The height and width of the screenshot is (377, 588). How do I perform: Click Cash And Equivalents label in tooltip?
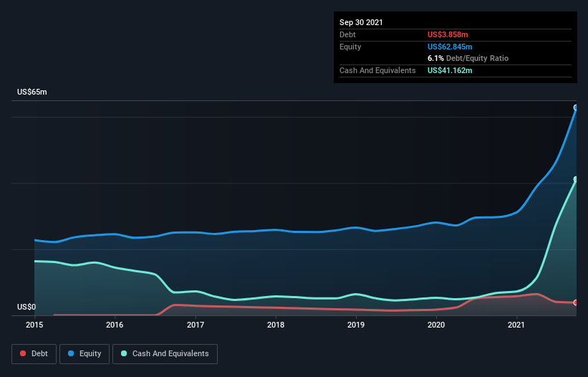[x=377, y=70]
